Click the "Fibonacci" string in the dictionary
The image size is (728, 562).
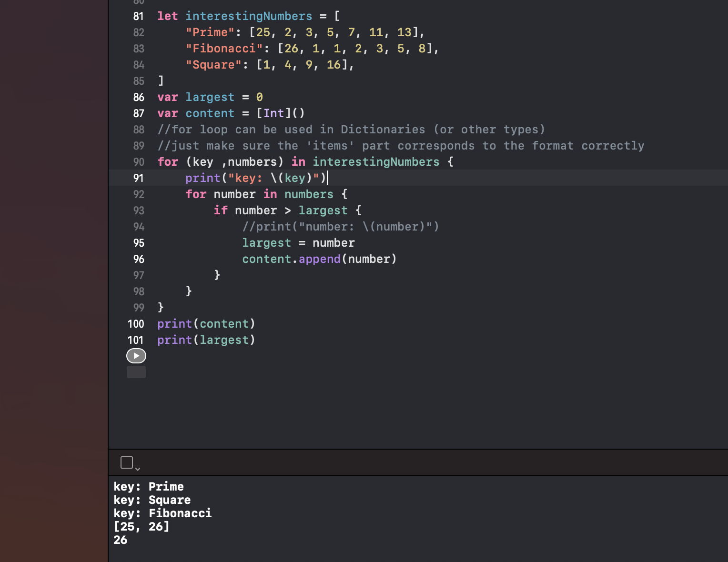pos(224,49)
